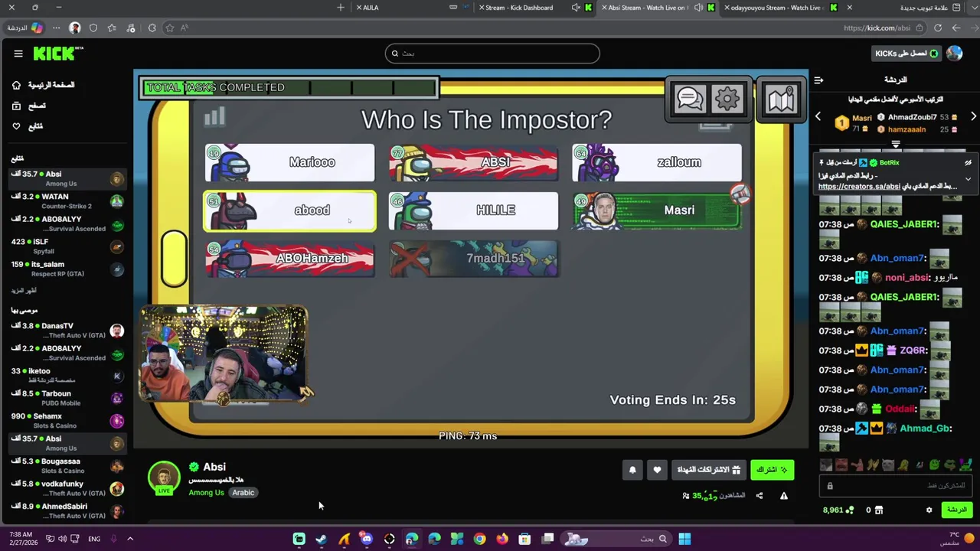Open Tarboun PUBG Mobile channel

click(67, 398)
